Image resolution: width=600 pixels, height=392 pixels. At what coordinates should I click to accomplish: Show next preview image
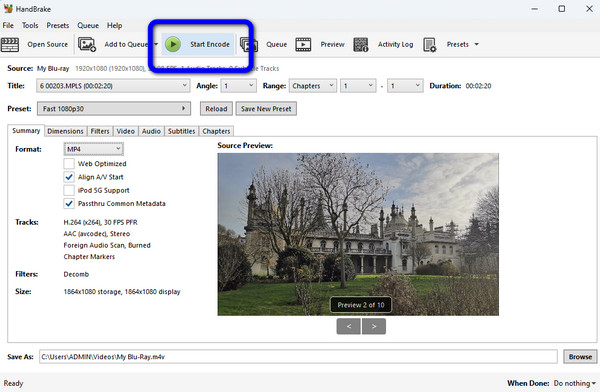pyautogui.click(x=374, y=327)
